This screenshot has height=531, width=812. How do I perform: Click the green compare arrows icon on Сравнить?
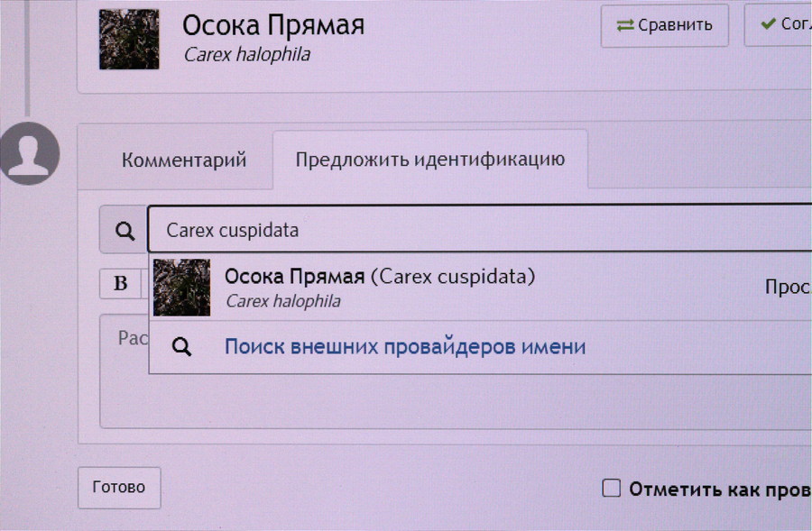tap(625, 25)
